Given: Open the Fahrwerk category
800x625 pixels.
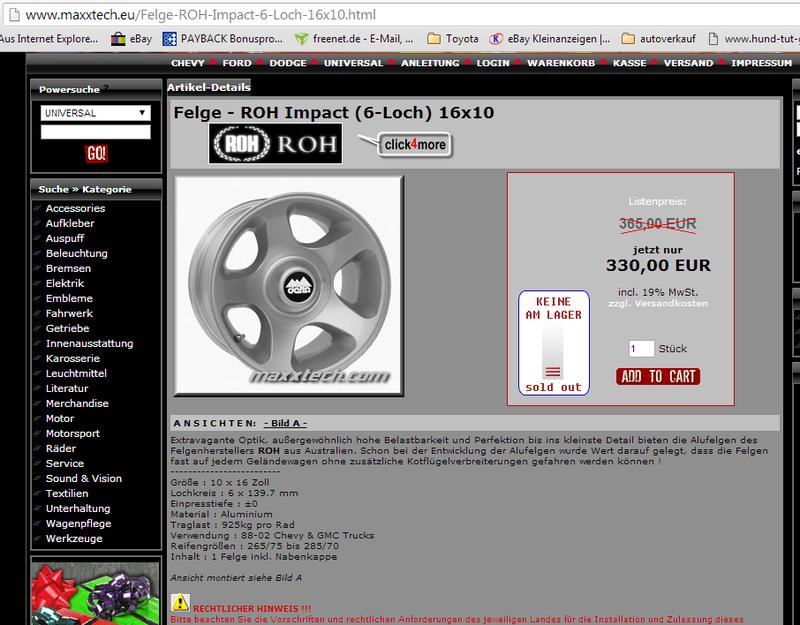Looking at the screenshot, I should point(69,313).
